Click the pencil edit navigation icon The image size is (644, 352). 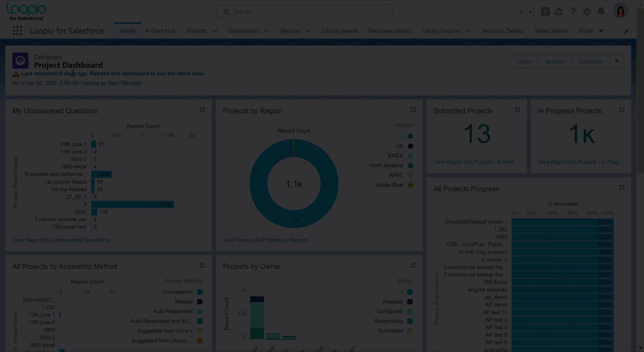(x=626, y=31)
